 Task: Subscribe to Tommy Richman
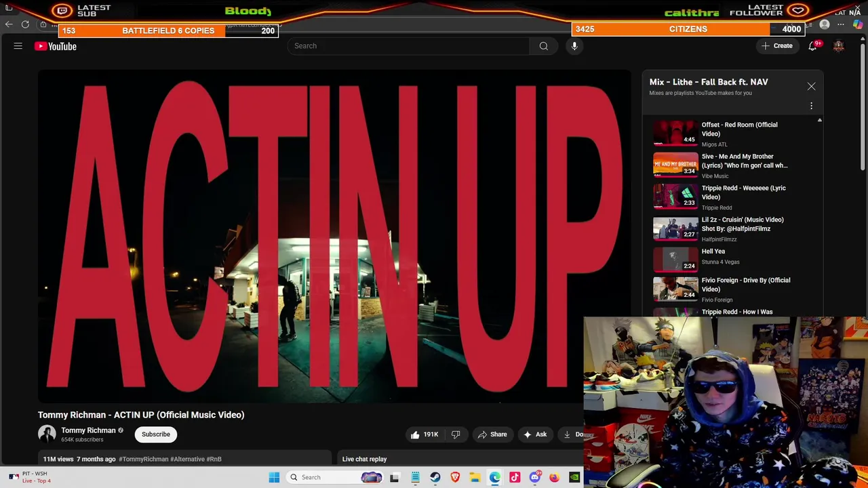click(x=156, y=434)
